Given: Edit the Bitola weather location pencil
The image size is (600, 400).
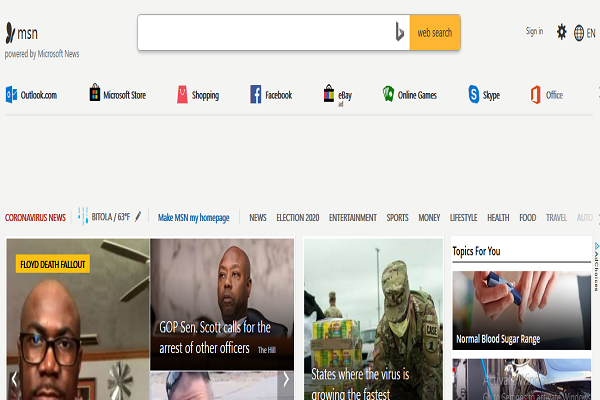Looking at the screenshot, I should click(x=138, y=217).
